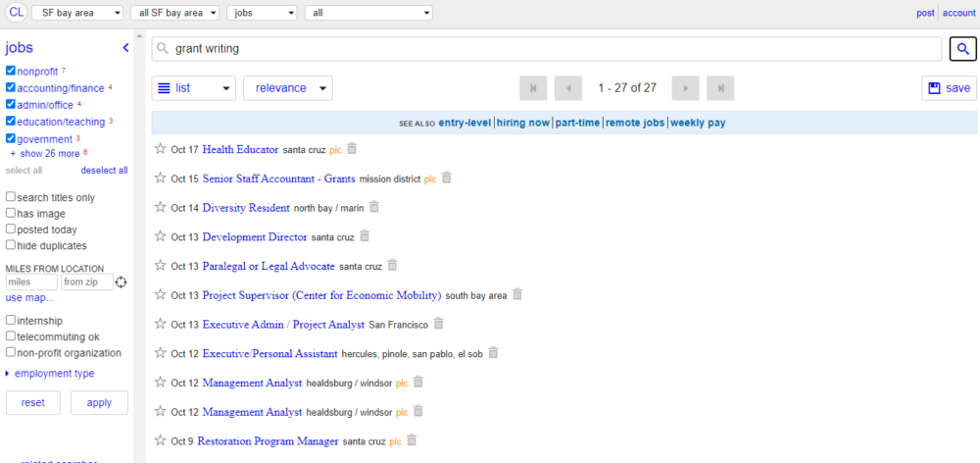Check the has image filter

point(10,213)
